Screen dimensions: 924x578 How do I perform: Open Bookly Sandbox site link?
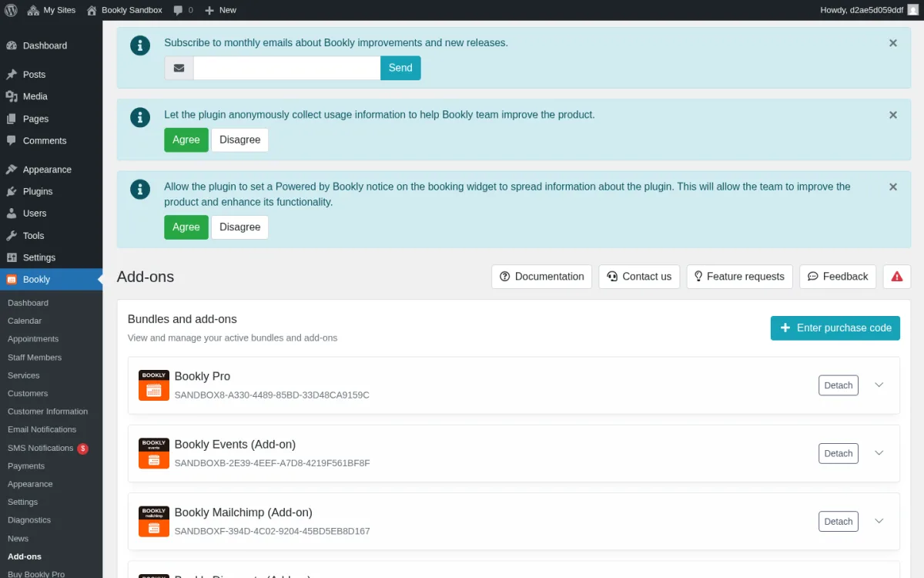point(124,10)
